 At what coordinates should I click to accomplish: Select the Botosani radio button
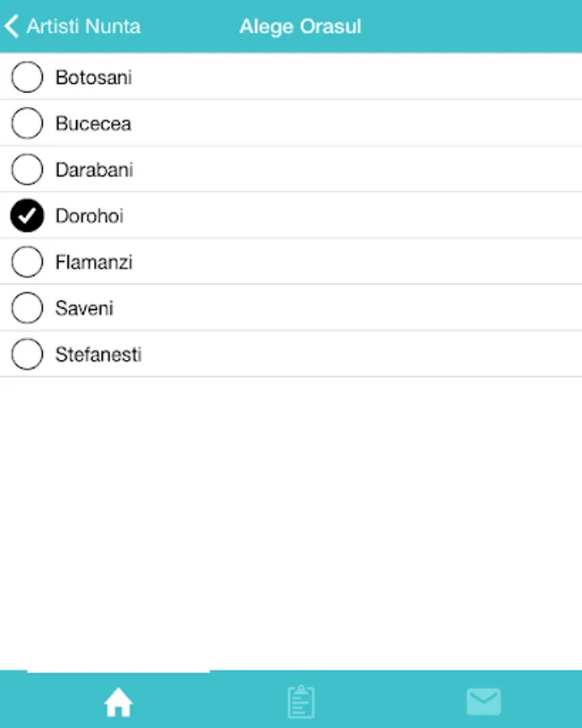(x=28, y=78)
